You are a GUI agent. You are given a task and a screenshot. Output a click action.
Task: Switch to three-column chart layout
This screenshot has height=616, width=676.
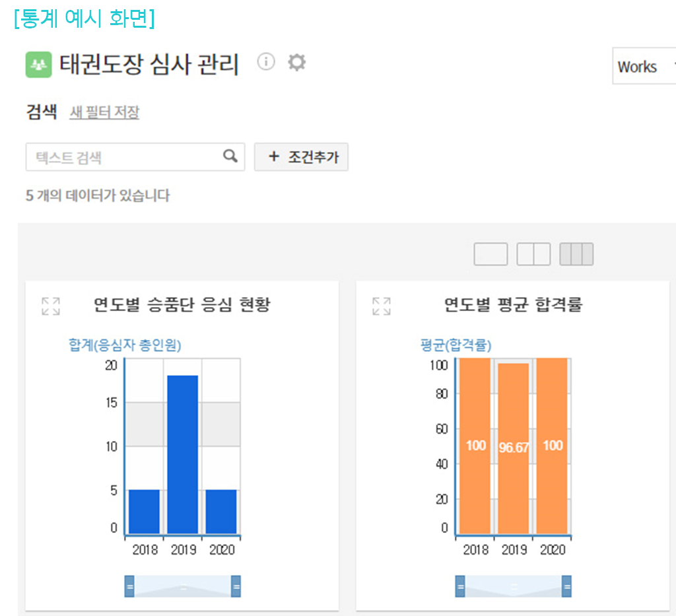(576, 254)
